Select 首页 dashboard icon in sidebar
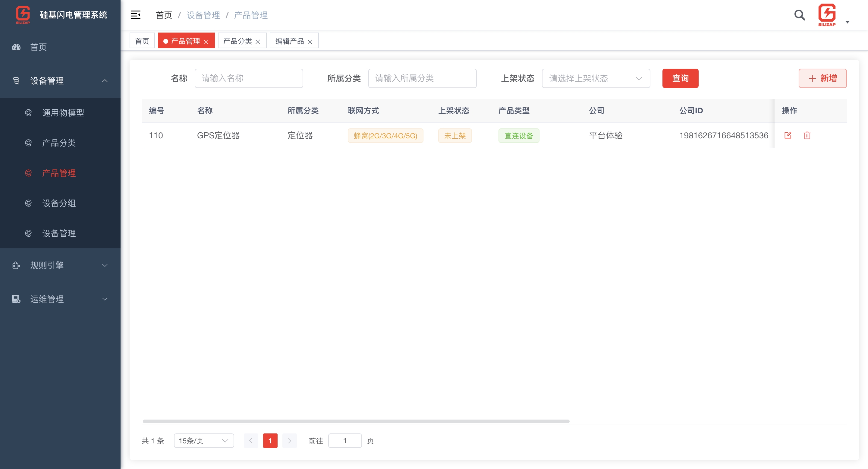The image size is (868, 469). point(16,47)
